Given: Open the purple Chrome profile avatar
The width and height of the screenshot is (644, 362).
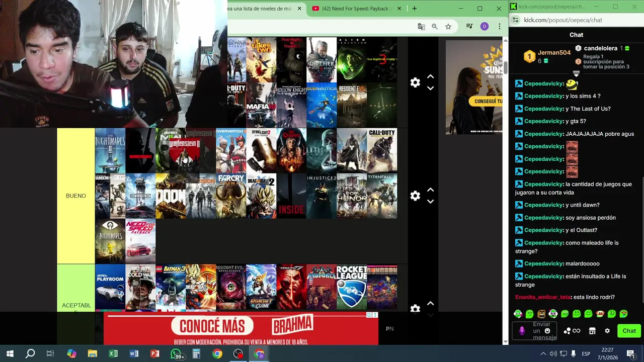Looking at the screenshot, I should pos(485,27).
